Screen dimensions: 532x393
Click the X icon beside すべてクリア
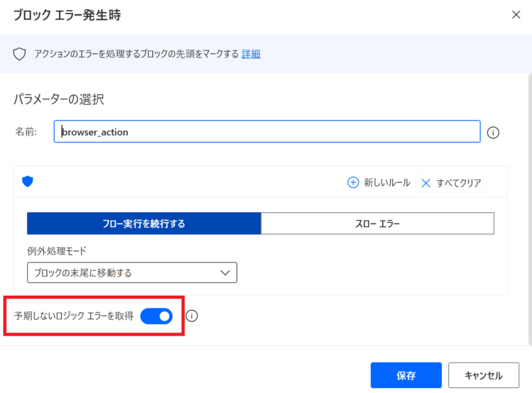click(426, 183)
